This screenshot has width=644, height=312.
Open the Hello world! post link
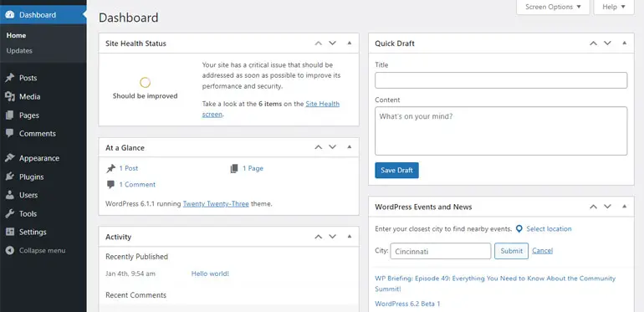210,274
